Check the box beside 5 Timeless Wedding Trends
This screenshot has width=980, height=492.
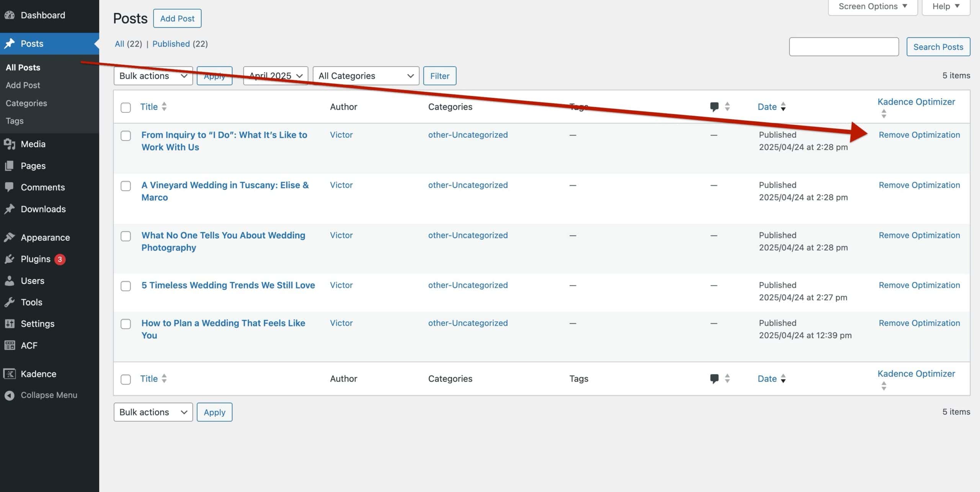126,286
